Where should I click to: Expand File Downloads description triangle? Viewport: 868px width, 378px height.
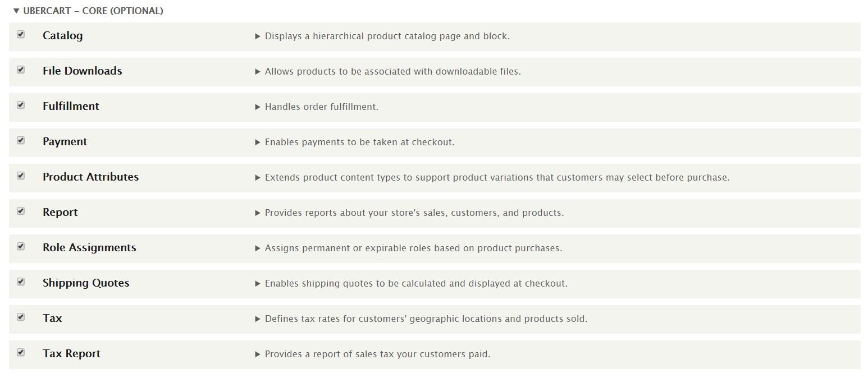tap(258, 72)
